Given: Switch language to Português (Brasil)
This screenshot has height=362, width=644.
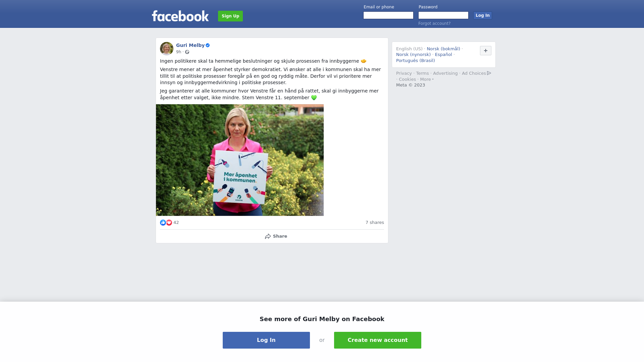Looking at the screenshot, I should [415, 61].
